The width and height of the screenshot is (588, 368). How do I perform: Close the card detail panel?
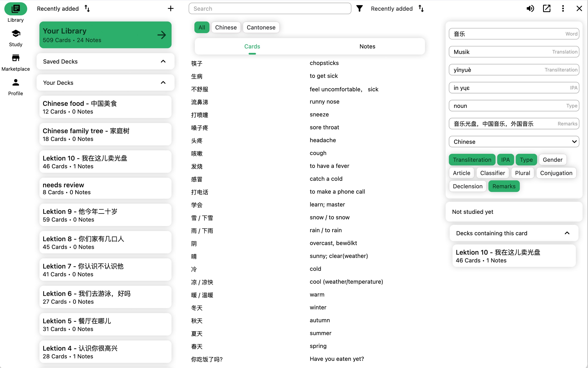pyautogui.click(x=579, y=9)
